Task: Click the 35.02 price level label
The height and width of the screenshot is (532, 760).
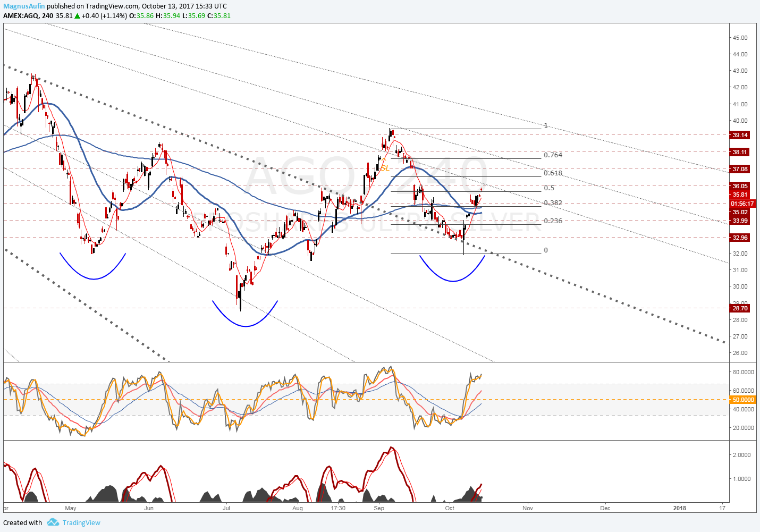Action: point(740,212)
